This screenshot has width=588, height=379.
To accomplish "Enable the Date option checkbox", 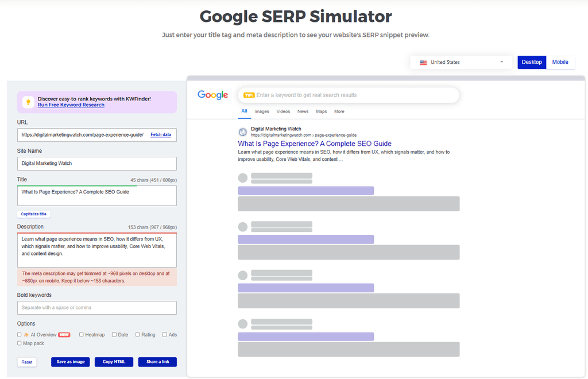I will point(114,334).
